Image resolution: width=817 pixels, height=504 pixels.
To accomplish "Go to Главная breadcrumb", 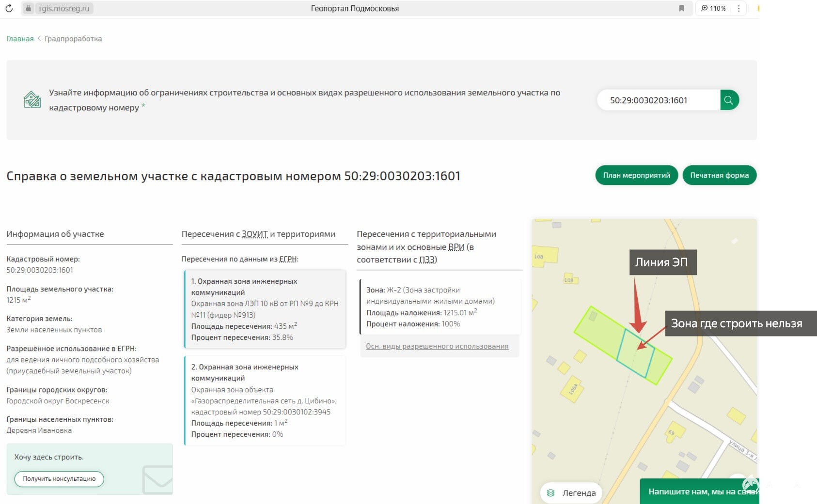I will [20, 39].
